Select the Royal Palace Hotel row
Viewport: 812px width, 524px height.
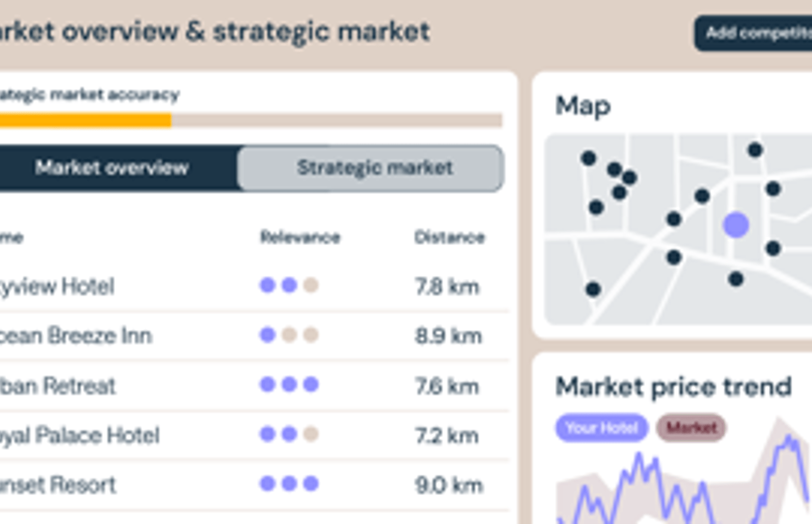(254, 435)
